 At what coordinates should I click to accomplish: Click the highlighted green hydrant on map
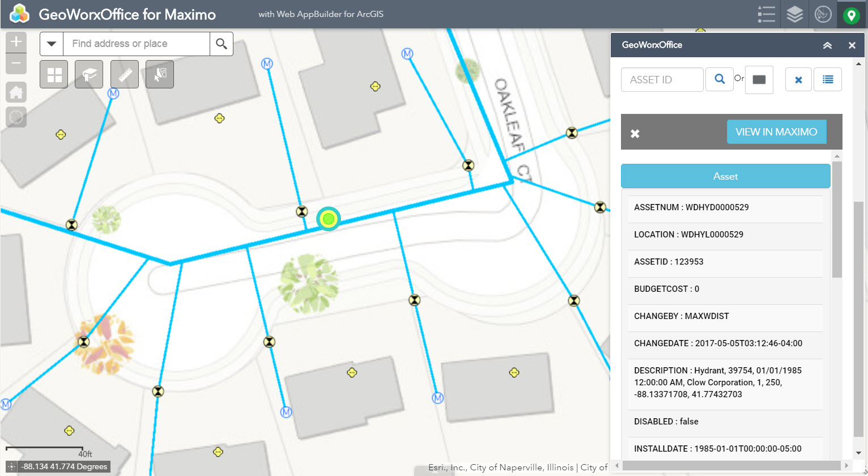point(329,219)
